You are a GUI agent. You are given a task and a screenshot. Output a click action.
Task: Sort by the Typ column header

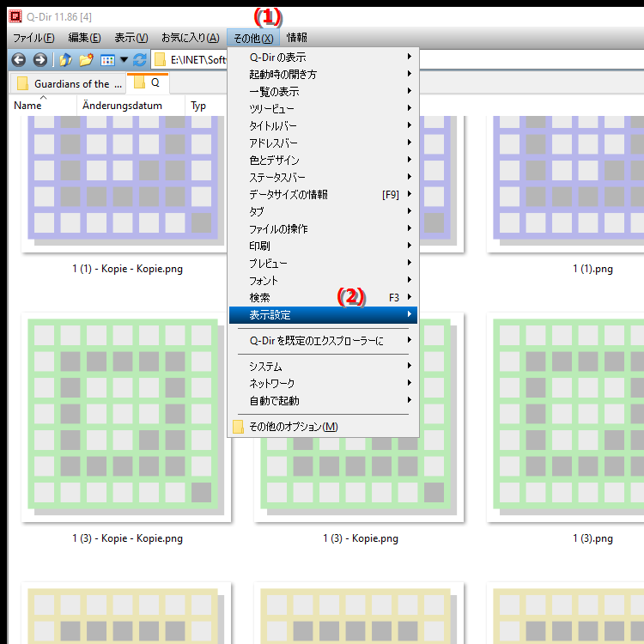click(x=205, y=106)
